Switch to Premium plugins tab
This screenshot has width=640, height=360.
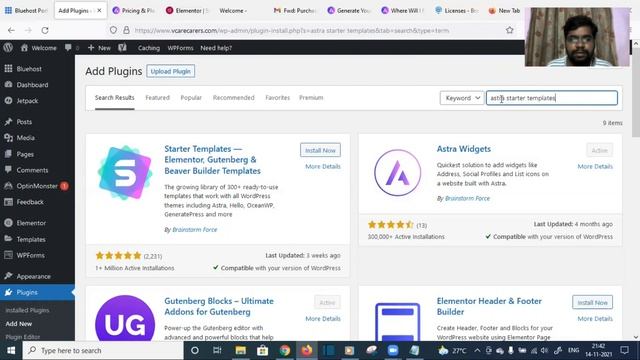[311, 98]
